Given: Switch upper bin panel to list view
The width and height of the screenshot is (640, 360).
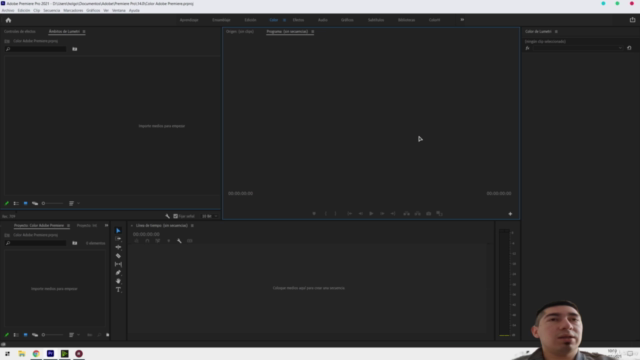Looking at the screenshot, I should 16,203.
